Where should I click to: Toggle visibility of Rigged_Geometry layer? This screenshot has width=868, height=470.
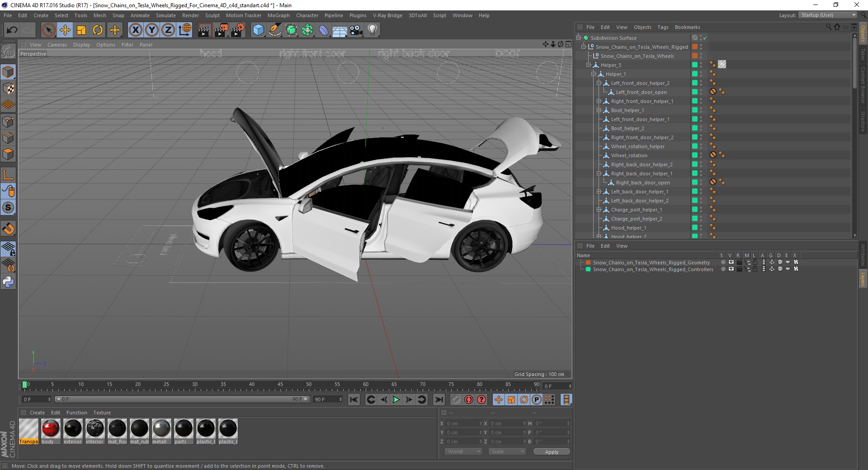pos(731,262)
